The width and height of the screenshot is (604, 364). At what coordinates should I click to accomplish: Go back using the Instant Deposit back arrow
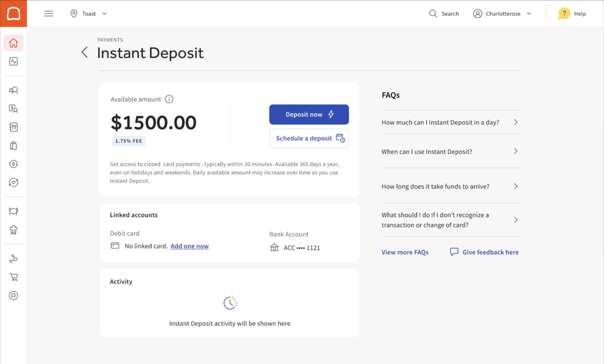click(x=85, y=52)
